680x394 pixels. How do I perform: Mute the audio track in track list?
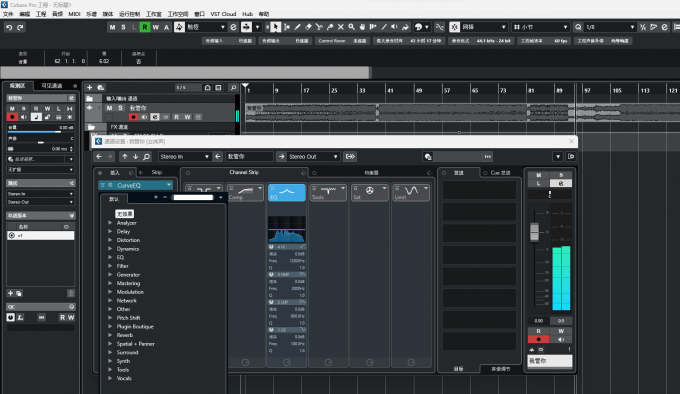(109, 108)
